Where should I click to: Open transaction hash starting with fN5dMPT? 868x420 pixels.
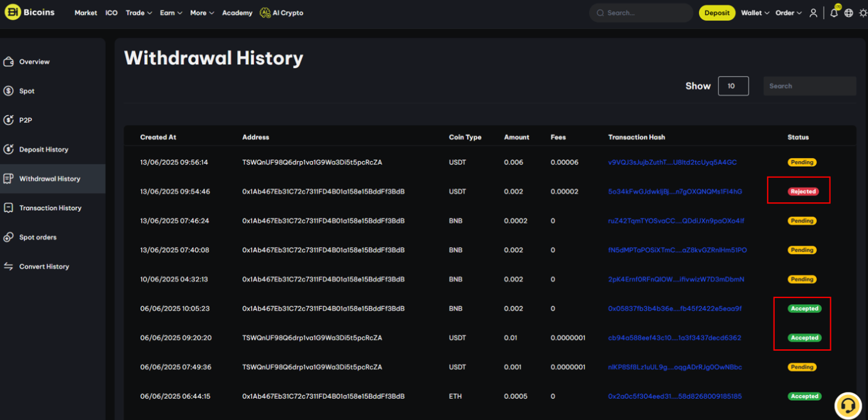(x=677, y=250)
